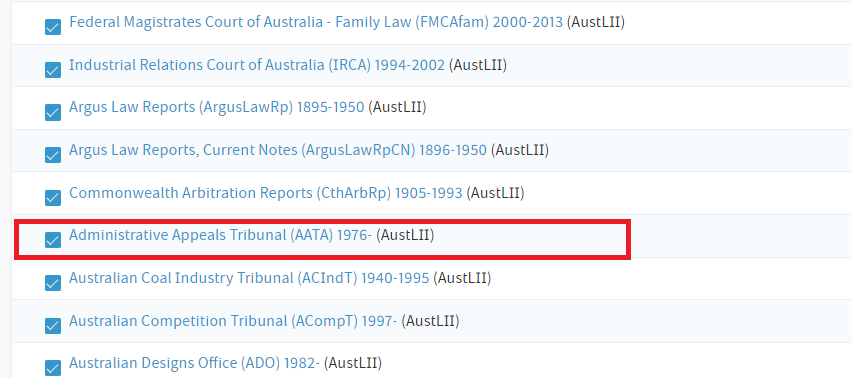Viewport: 852px width, 378px height.
Task: Uncheck Administrative Appeals Tribunal checkbox
Action: [53, 240]
